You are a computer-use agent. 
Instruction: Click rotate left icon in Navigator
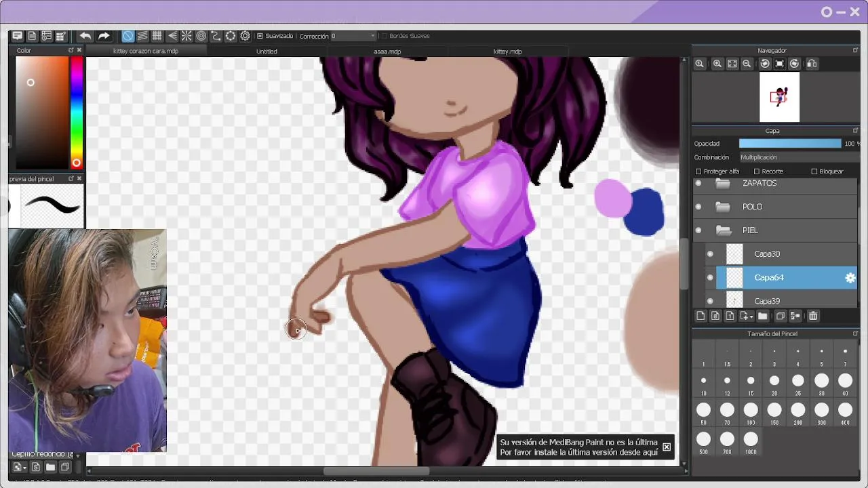click(765, 64)
